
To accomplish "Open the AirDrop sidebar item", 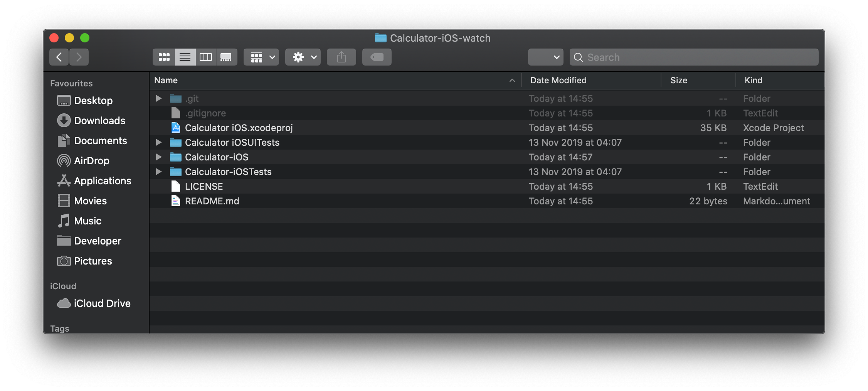I will tap(91, 160).
